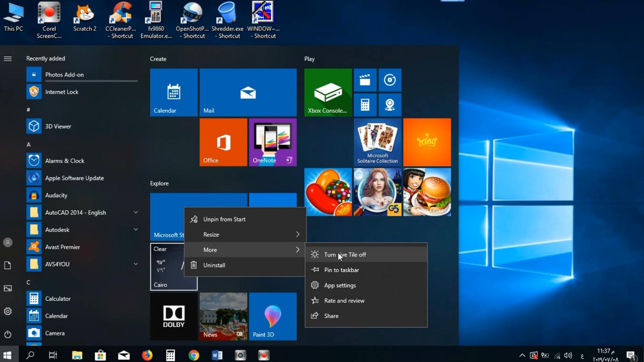Open Google Chrome from the taskbar

[x=194, y=355]
